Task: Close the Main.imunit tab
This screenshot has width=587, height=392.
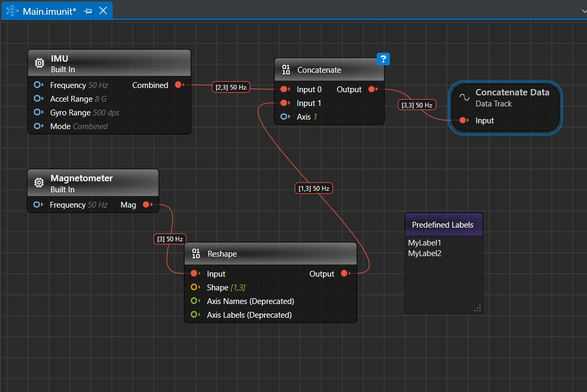Action: point(103,11)
